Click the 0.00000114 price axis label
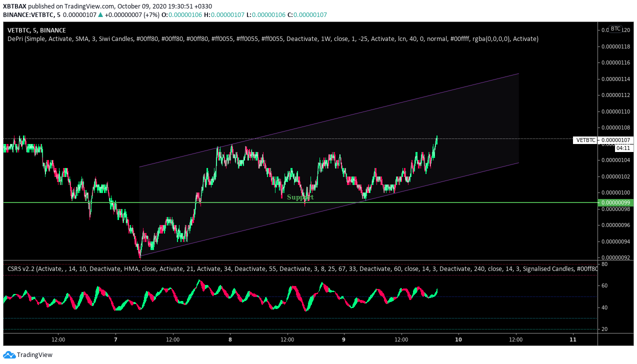 (616, 79)
